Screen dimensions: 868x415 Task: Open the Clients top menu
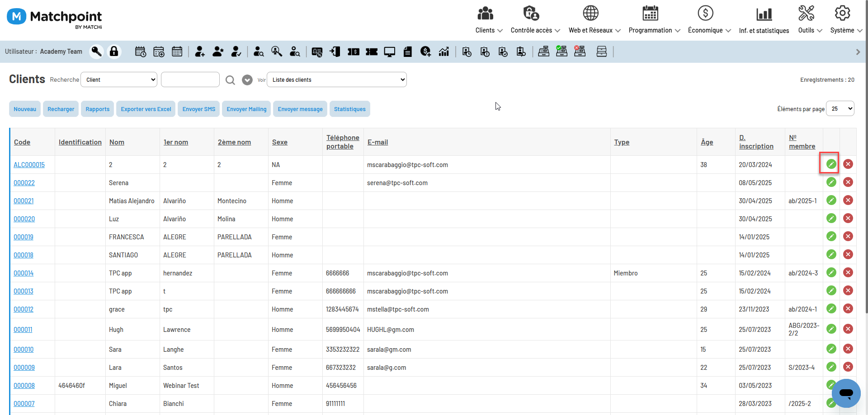tap(489, 20)
